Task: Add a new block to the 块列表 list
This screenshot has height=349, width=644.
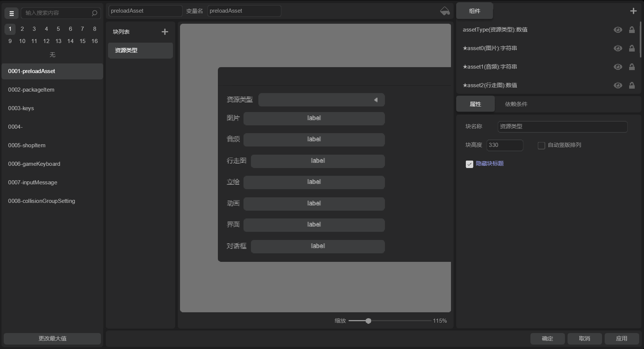Action: (165, 32)
